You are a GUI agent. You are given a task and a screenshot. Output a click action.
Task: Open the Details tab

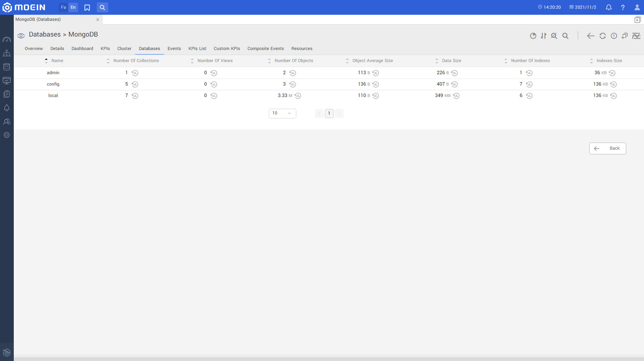[x=57, y=49]
